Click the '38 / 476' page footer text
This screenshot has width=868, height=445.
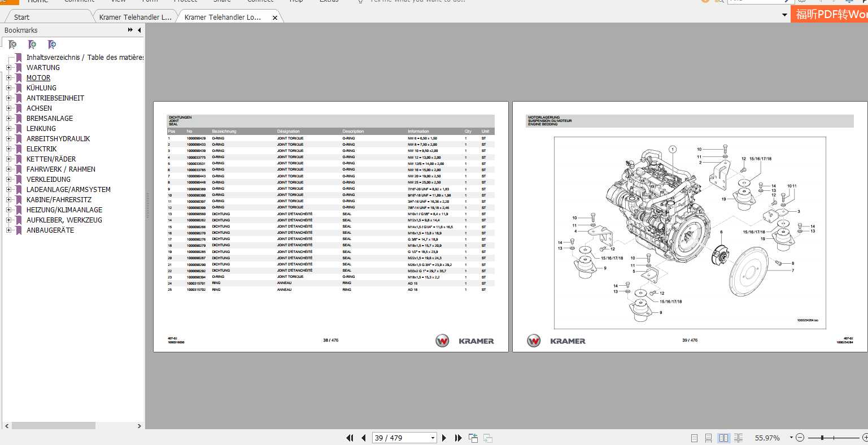[x=331, y=341]
